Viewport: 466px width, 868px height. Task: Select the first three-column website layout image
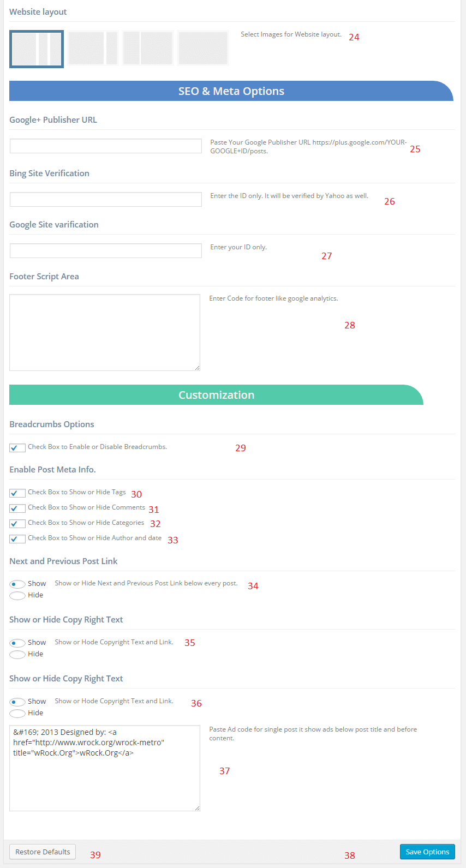click(x=37, y=49)
